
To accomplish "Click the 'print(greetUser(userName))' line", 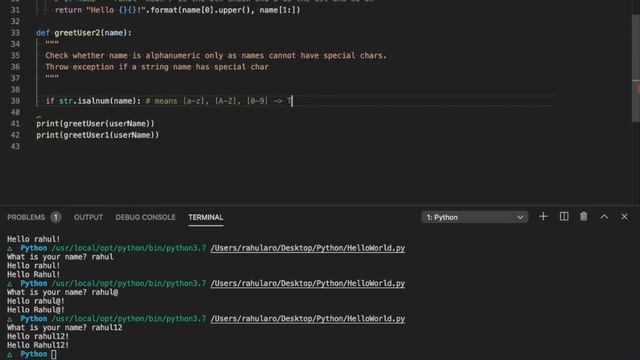I will (96, 124).
